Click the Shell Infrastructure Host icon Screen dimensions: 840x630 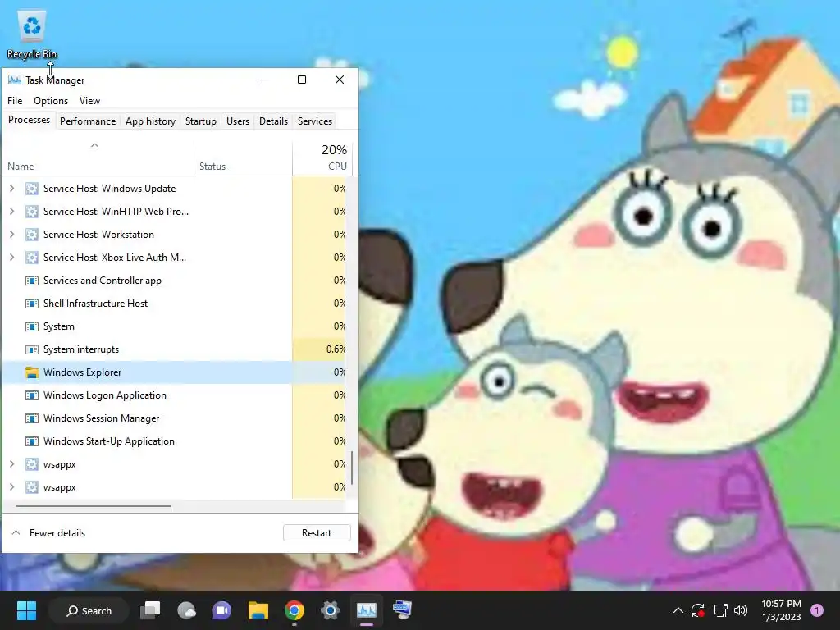point(32,304)
